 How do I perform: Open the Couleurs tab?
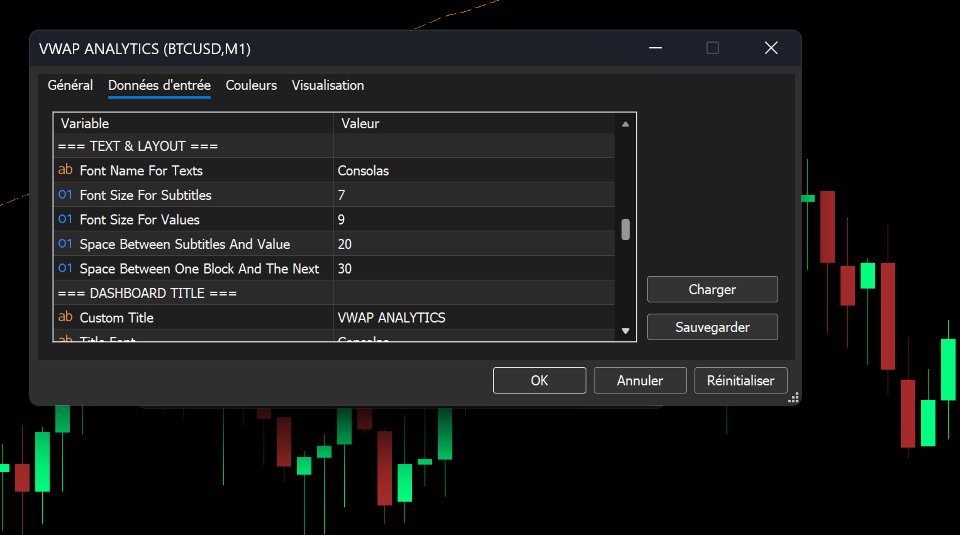tap(251, 85)
